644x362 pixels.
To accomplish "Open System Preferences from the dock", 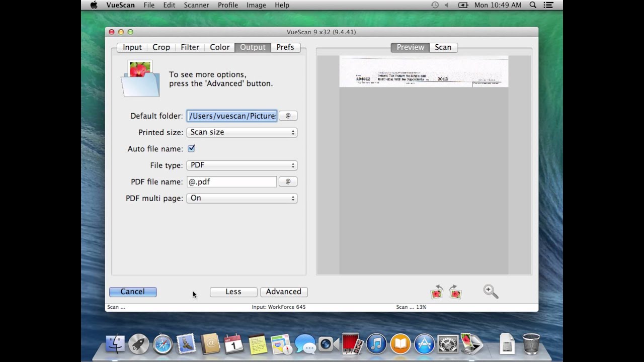I will pos(448,344).
